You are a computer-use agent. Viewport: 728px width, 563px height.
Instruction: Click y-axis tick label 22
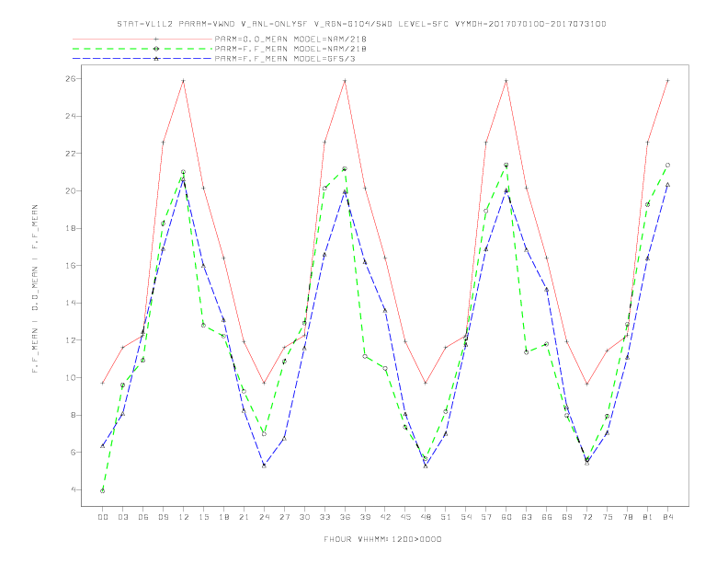click(x=70, y=154)
